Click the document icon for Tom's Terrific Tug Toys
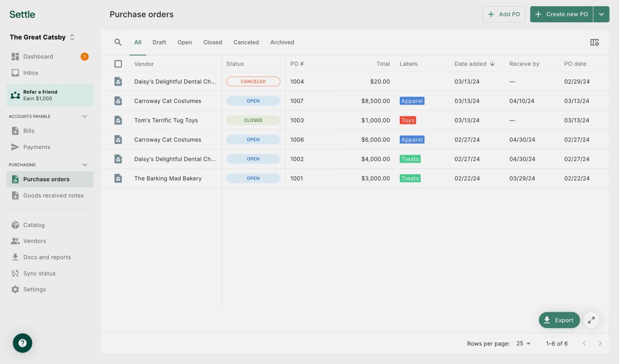The width and height of the screenshot is (619, 364). point(118,120)
